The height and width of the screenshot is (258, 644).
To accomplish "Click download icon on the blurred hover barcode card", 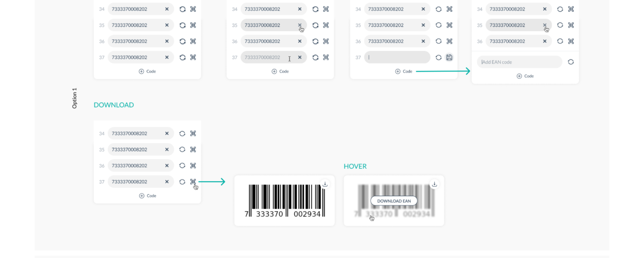I will pyautogui.click(x=434, y=184).
